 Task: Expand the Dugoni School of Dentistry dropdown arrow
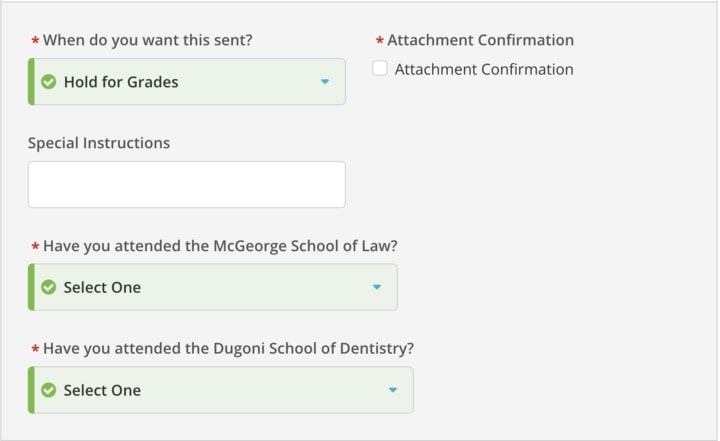pos(393,390)
